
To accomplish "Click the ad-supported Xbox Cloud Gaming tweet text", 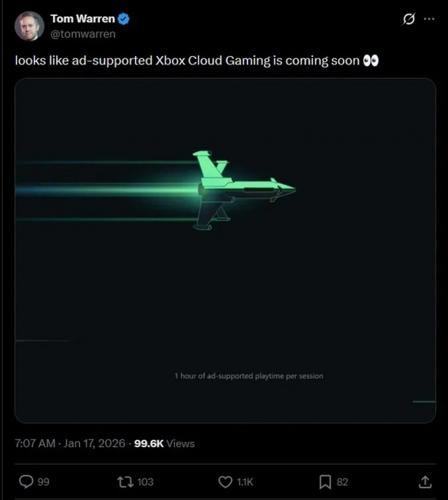I will [x=187, y=61].
